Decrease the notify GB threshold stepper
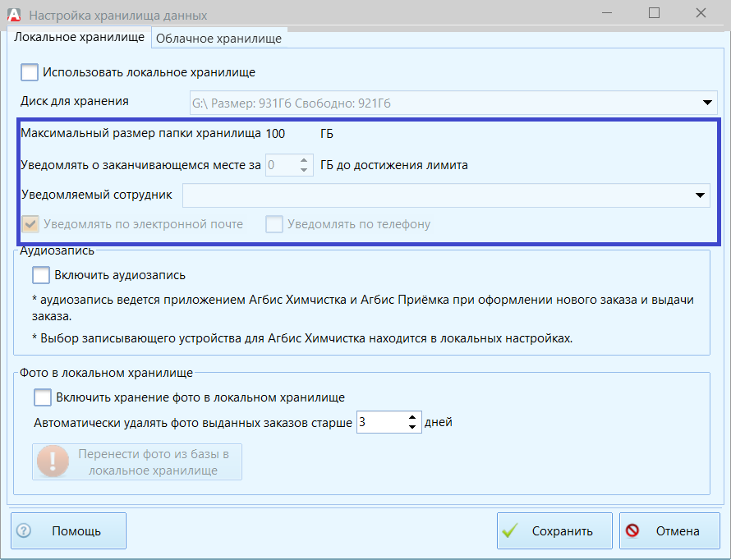The height and width of the screenshot is (560, 731). click(304, 170)
